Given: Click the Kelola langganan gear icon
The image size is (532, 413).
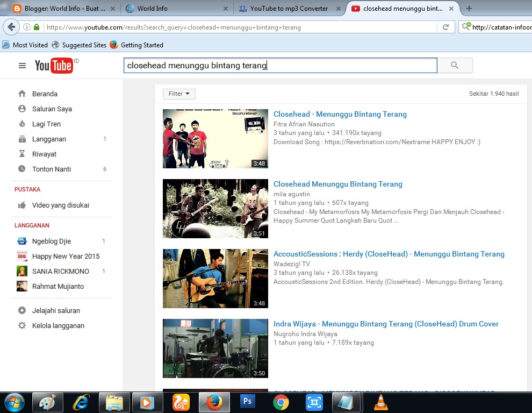Looking at the screenshot, I should [22, 325].
